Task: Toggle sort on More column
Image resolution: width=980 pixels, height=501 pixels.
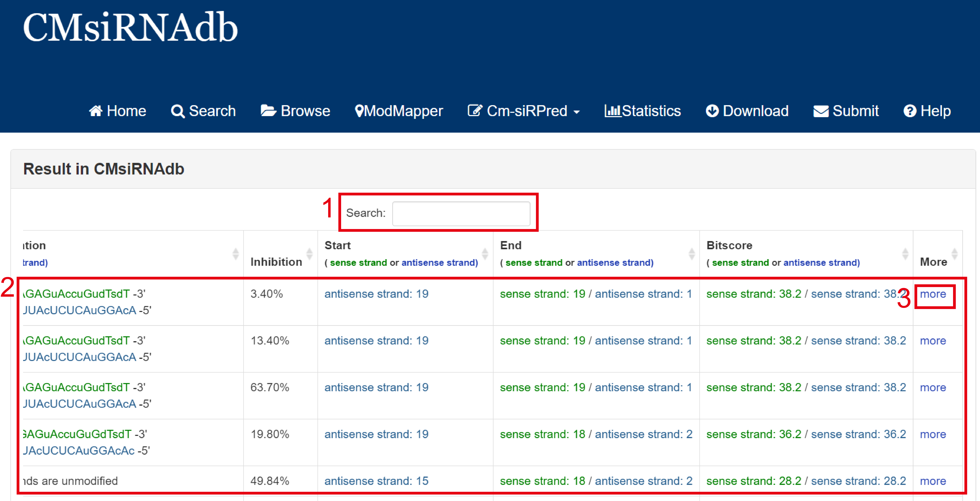Action: pyautogui.click(x=955, y=254)
